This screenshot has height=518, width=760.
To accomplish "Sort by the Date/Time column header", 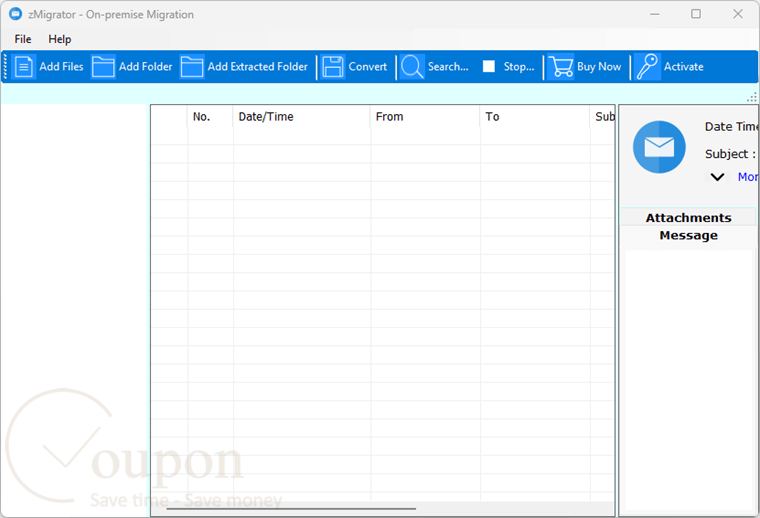I will [301, 117].
